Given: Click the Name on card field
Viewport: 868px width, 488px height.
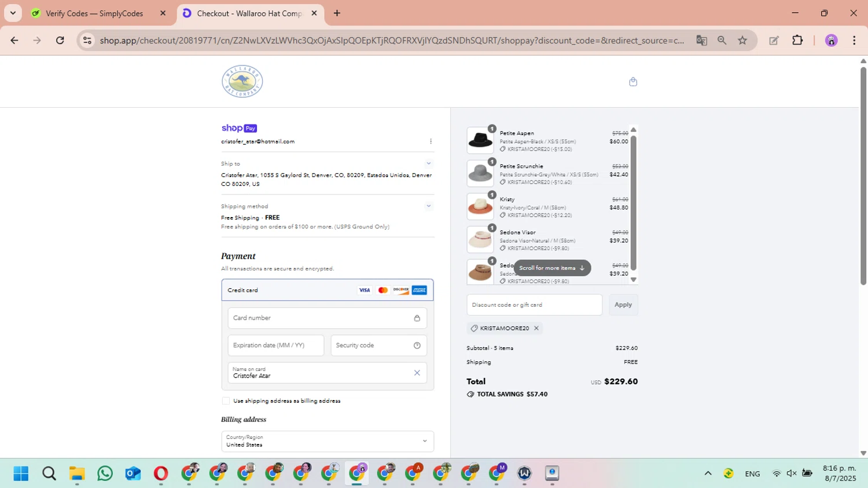Looking at the screenshot, I should tap(328, 373).
